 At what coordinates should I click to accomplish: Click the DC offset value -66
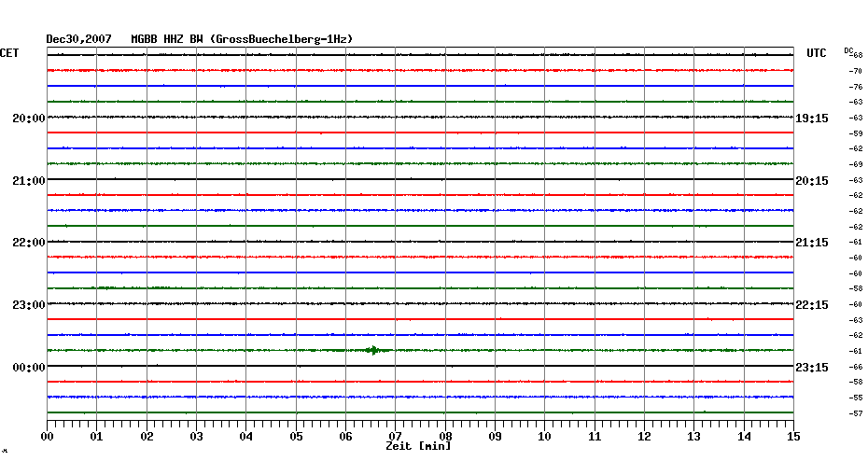(x=855, y=367)
